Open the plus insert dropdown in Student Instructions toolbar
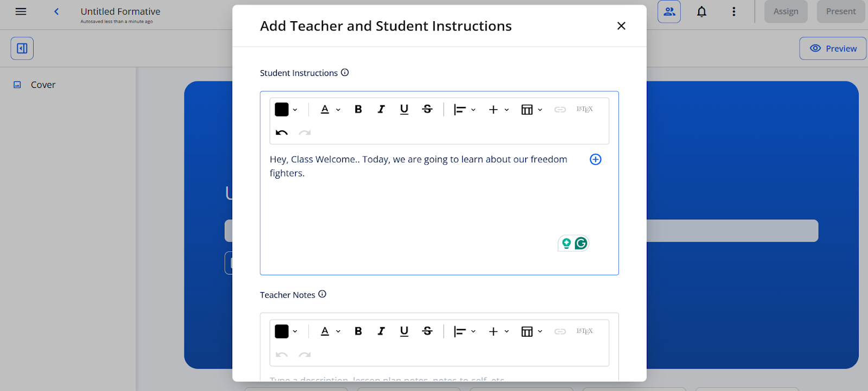This screenshot has height=391, width=868. click(499, 110)
